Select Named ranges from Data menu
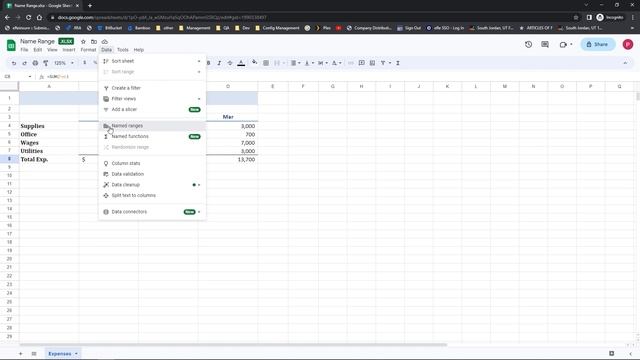This screenshot has width=640, height=360. point(152,126)
